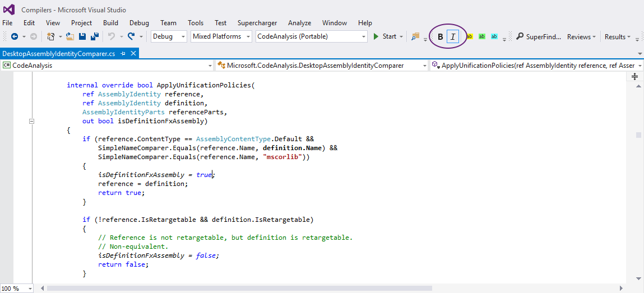Click the editor split window handle
This screenshot has height=293, width=644.
pos(634,76)
